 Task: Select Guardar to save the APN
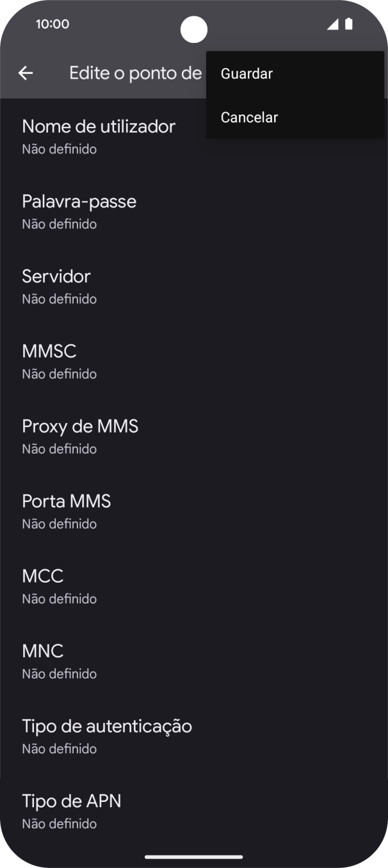pyautogui.click(x=247, y=73)
